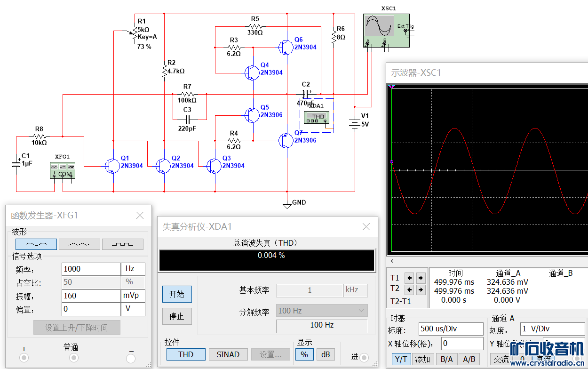Toggle SINAD measurement mode

[x=228, y=354]
